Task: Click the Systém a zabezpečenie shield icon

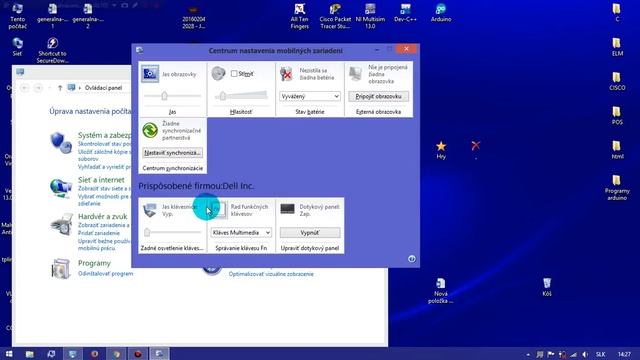Action: (x=61, y=142)
